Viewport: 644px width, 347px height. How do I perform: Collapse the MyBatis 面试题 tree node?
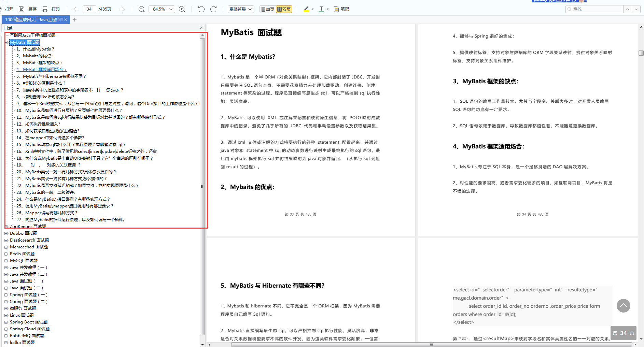tap(6, 42)
